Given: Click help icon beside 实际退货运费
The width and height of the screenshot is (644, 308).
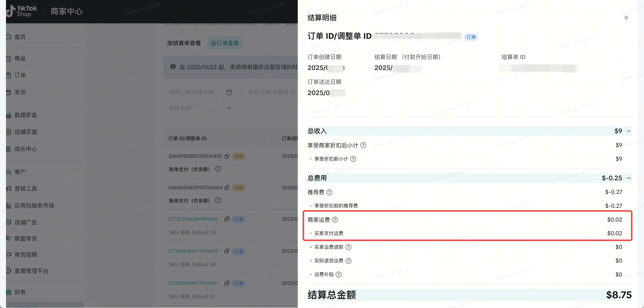Looking at the screenshot, I should tap(348, 261).
